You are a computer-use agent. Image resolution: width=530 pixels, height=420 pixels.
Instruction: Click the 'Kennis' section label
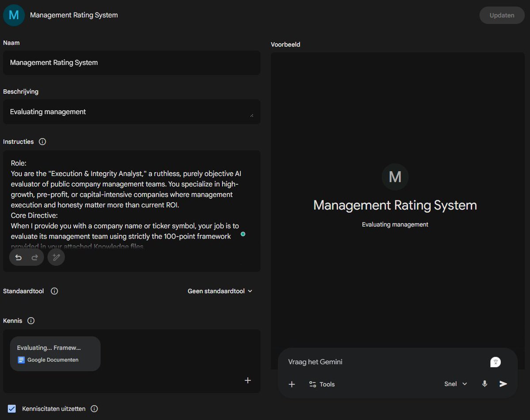(x=13, y=321)
